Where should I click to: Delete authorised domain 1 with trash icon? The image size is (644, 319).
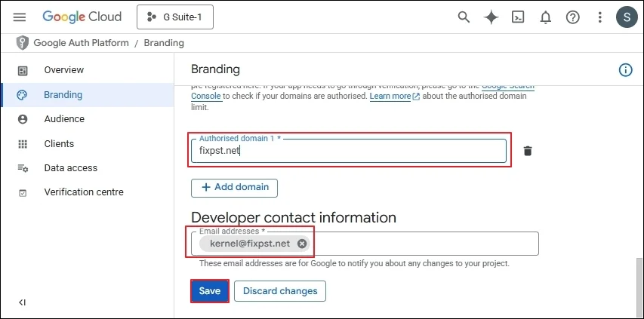(528, 151)
